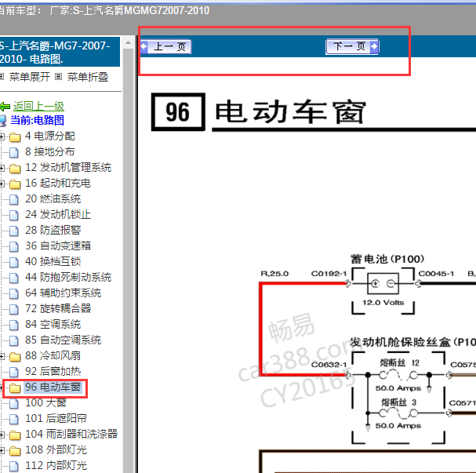
Task: Click page icon of 64 辅助约束系统
Action: pos(14,293)
